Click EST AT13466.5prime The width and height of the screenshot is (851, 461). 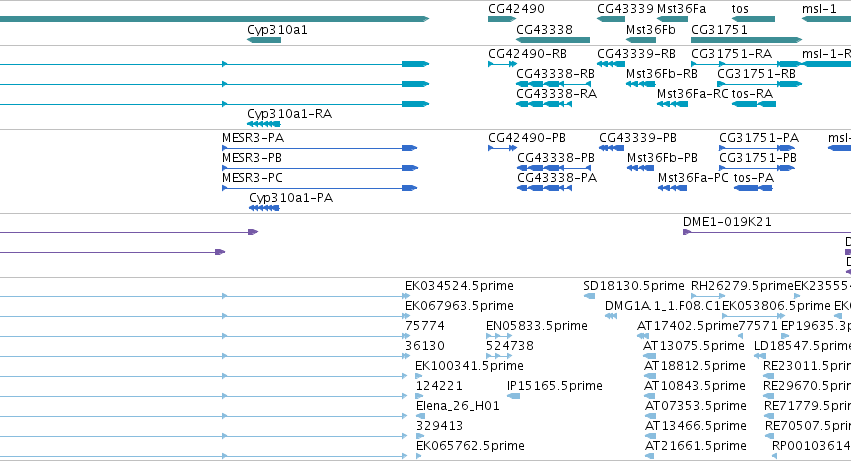click(x=696, y=426)
